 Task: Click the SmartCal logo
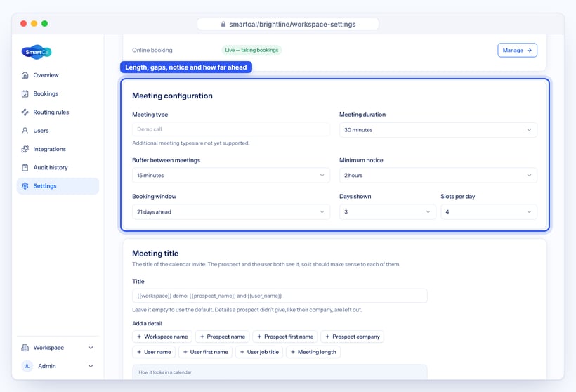point(37,52)
